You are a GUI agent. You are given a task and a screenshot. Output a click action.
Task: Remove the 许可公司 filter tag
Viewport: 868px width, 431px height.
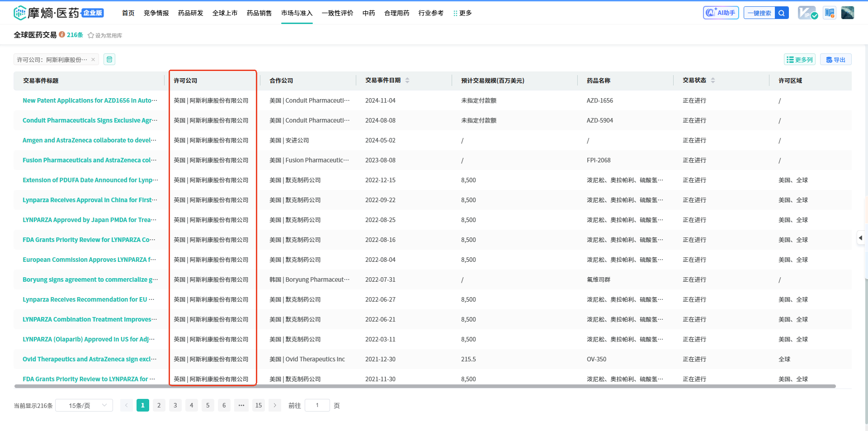(93, 59)
